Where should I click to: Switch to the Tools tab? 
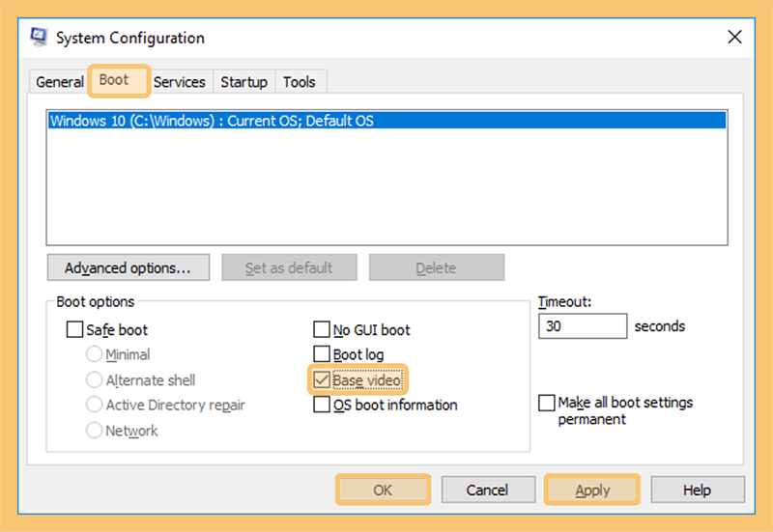(300, 82)
